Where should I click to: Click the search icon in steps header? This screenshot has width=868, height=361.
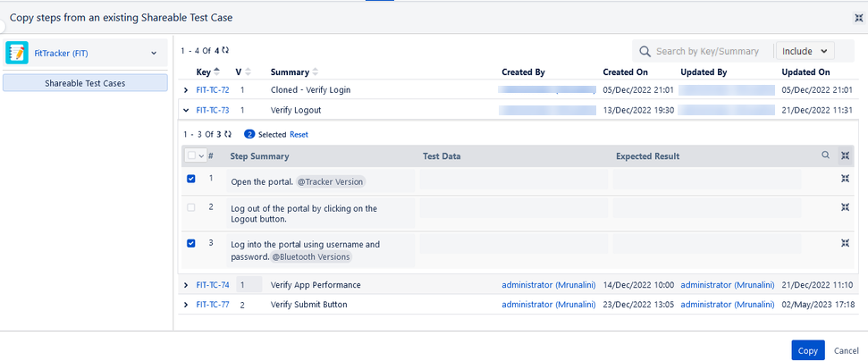[x=825, y=155]
